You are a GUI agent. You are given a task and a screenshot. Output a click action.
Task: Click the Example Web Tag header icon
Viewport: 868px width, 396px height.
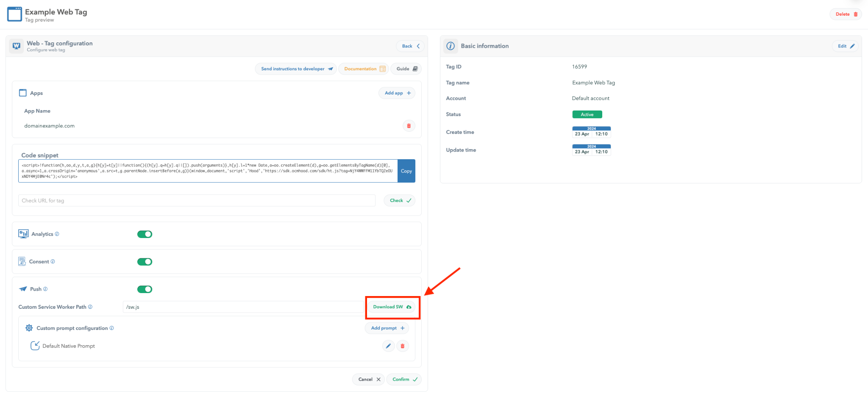[14, 14]
